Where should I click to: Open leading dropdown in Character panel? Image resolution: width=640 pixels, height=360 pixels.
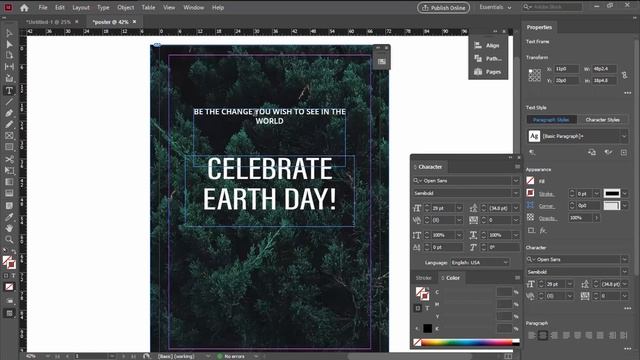click(x=516, y=208)
